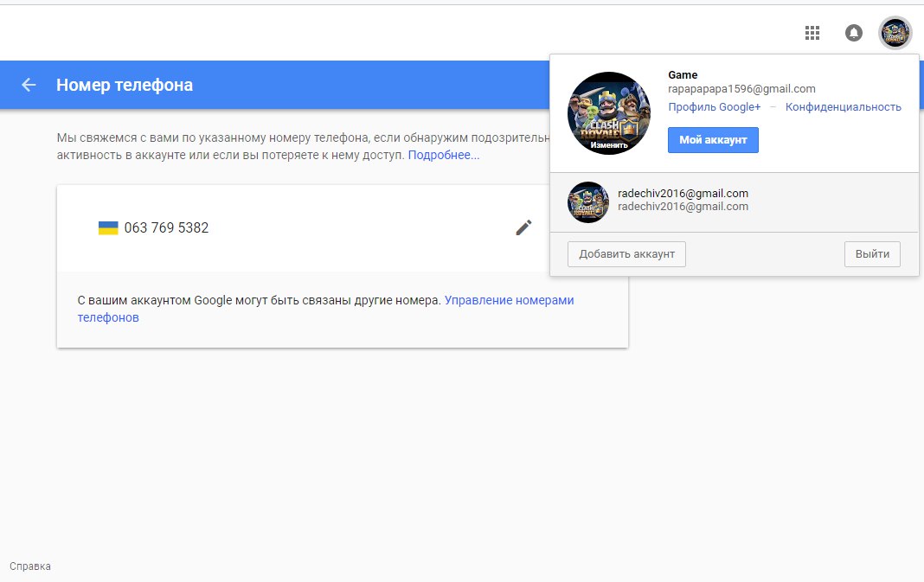Open Управление номерами телефонов link
The height and width of the screenshot is (582, 924).
click(509, 301)
